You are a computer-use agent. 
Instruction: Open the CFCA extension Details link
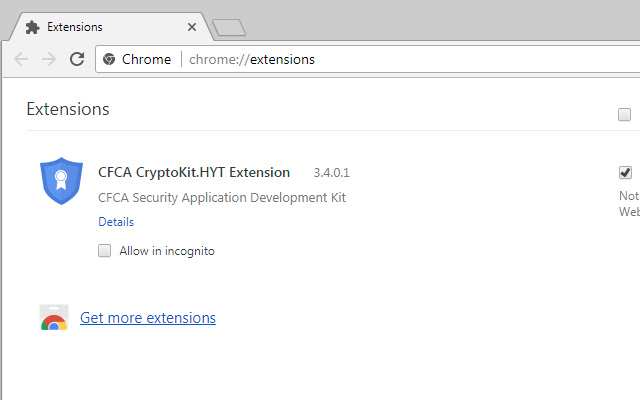pos(116,222)
